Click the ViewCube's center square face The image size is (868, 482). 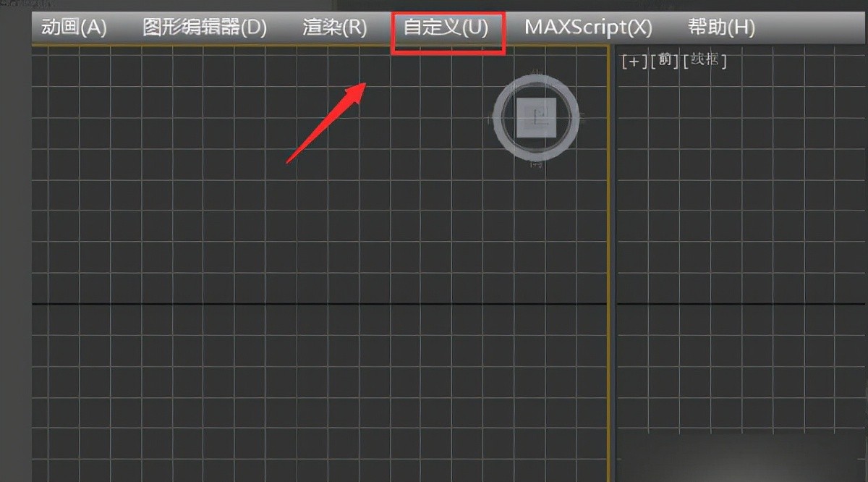coord(536,117)
